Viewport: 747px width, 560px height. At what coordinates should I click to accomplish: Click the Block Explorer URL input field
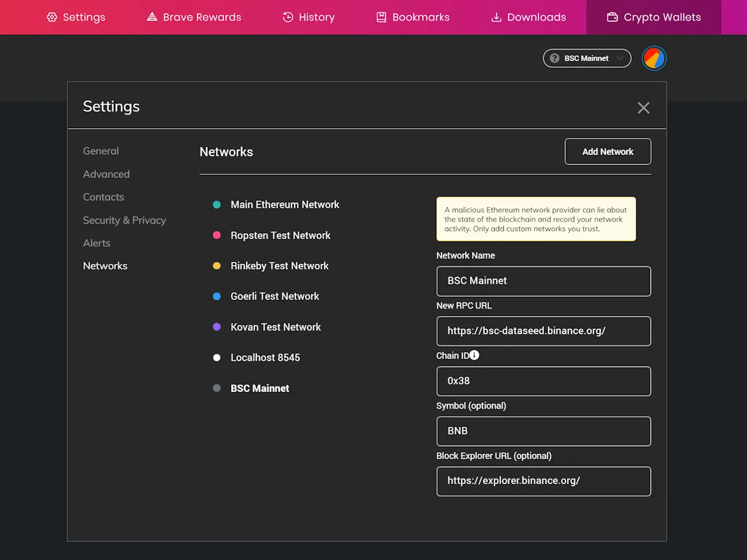click(x=543, y=482)
